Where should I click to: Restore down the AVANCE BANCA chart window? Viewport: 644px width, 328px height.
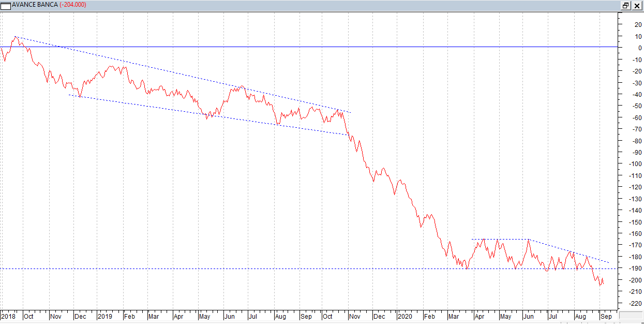coord(626,5)
